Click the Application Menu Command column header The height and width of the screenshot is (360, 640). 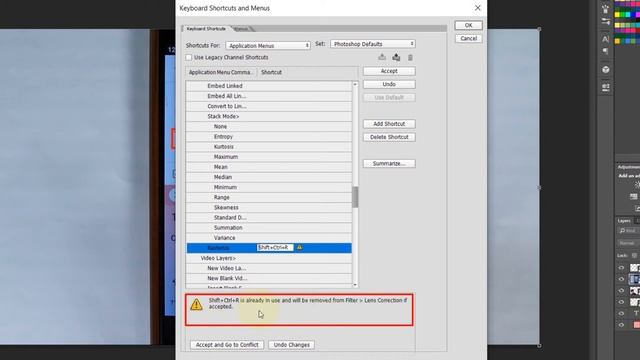221,72
